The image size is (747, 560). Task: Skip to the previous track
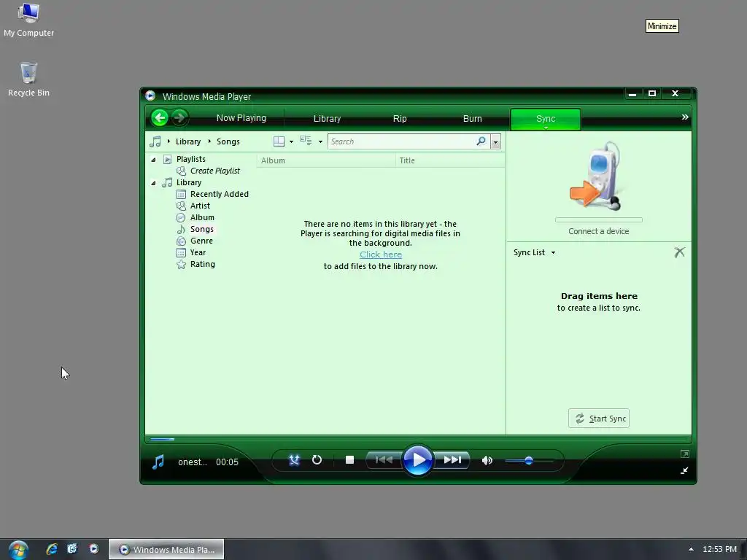(384, 459)
